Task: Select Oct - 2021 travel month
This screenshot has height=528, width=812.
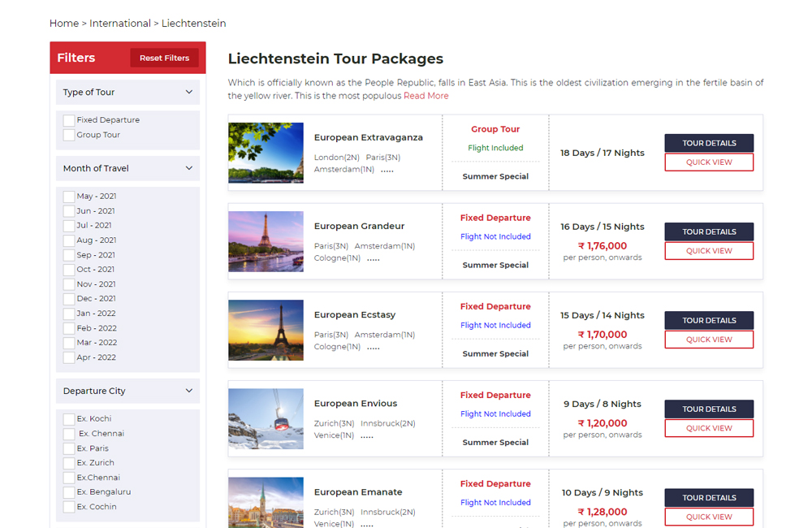Action: [69, 270]
